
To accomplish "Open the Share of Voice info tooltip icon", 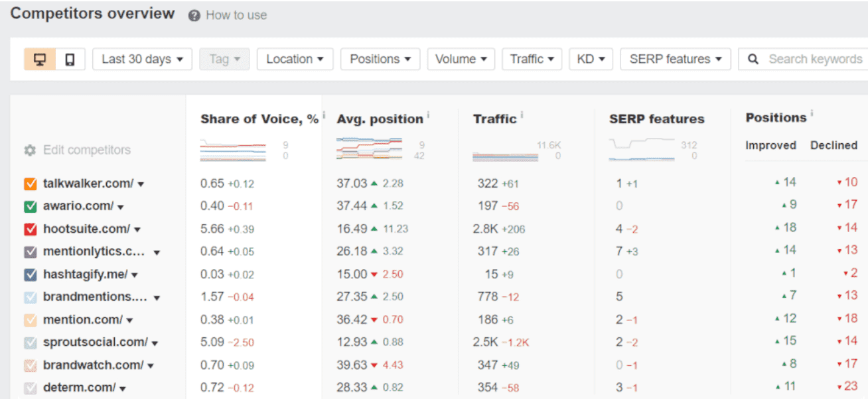I will (x=323, y=113).
